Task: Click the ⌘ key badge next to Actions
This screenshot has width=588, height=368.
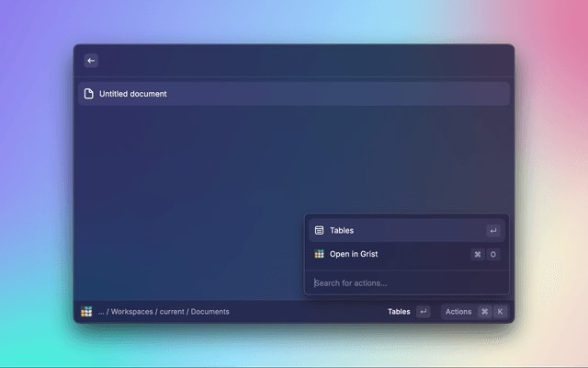Action: click(x=484, y=312)
